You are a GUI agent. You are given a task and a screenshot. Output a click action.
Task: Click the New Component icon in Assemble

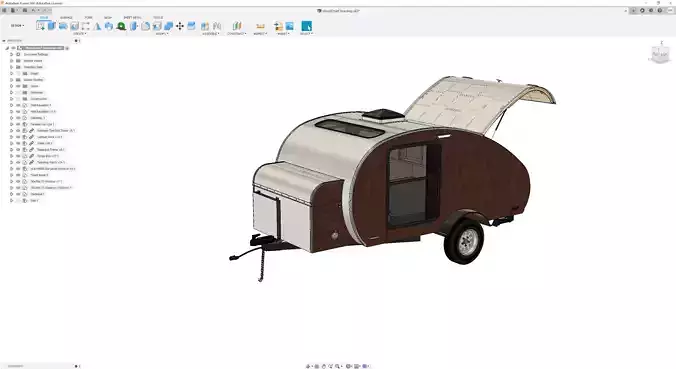[x=205, y=26]
